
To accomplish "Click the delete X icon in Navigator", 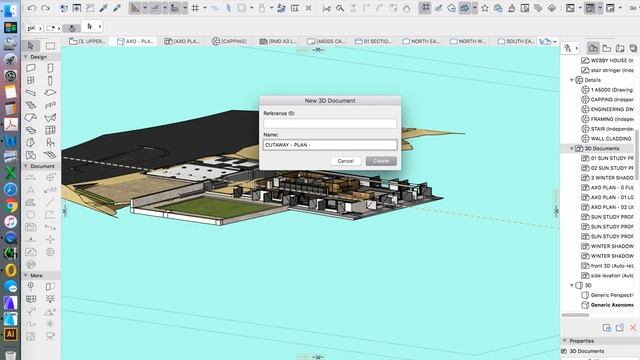I will pyautogui.click(x=633, y=327).
